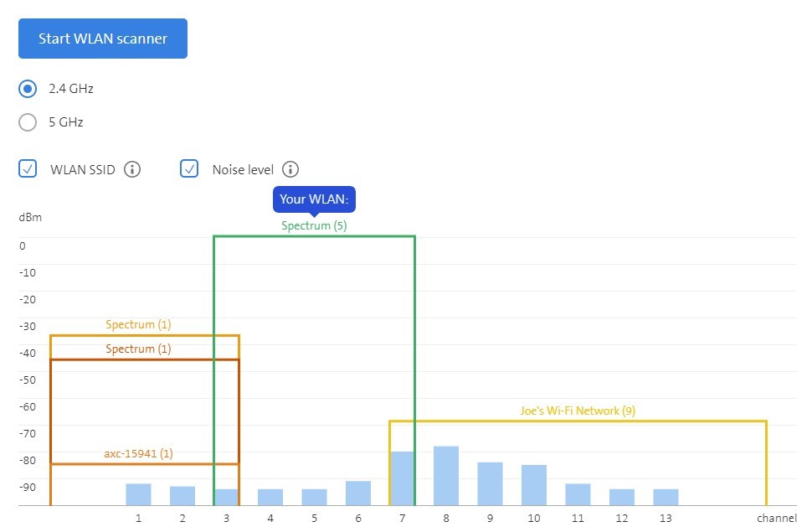The width and height of the screenshot is (812, 532).
Task: Open the Noise level info icon
Action: pyautogui.click(x=290, y=169)
